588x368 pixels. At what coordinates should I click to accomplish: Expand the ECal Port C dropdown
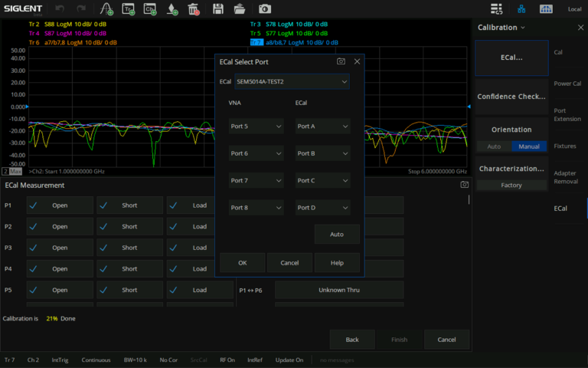point(322,180)
